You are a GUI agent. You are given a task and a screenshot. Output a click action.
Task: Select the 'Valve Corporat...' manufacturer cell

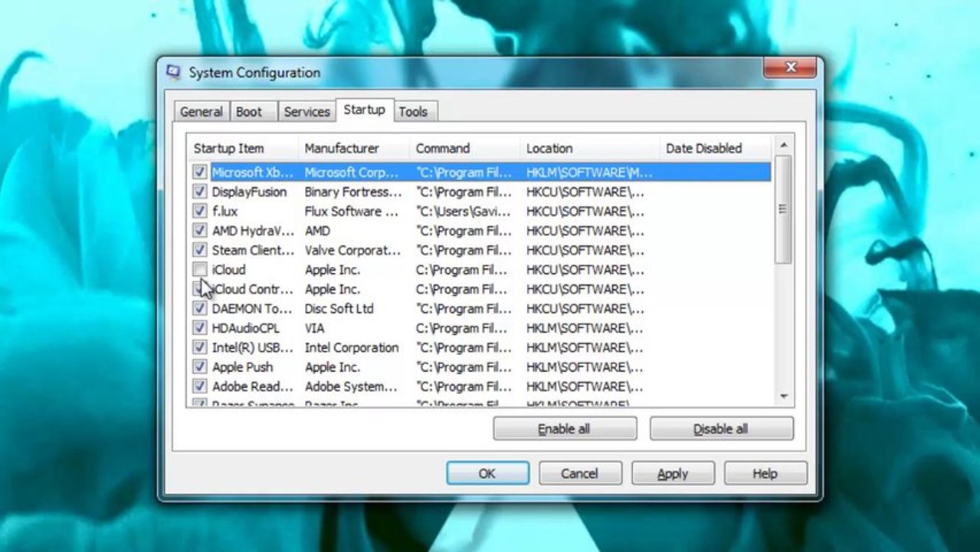click(x=352, y=250)
